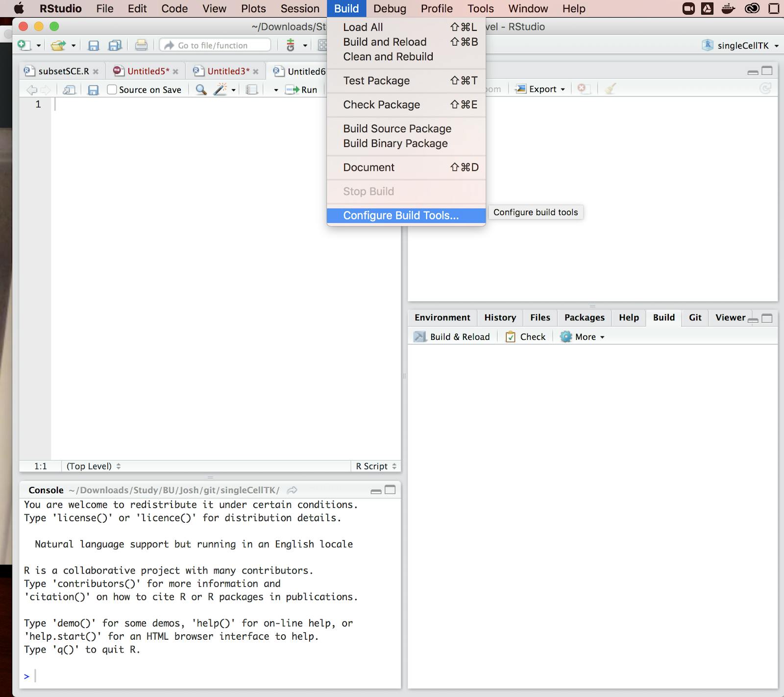
Task: Click the Creative Cloud menu bar icon
Action: 752,8
